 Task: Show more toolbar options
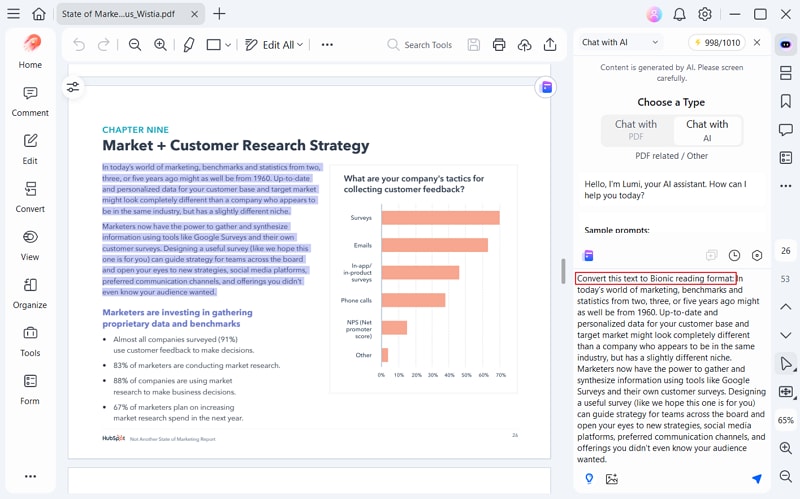(327, 45)
